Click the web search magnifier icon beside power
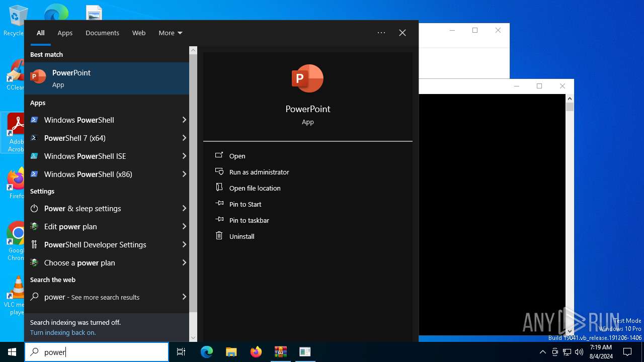Screen dimensions: 644x362 tap(34, 297)
